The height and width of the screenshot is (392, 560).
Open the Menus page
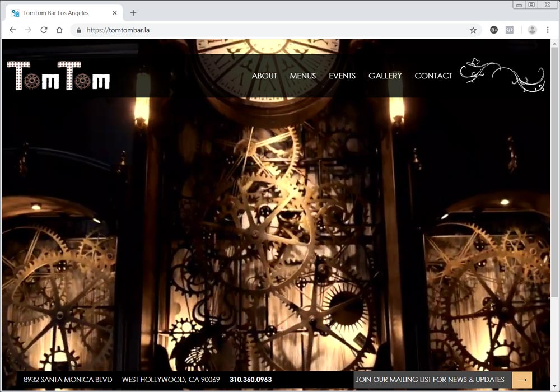click(303, 76)
